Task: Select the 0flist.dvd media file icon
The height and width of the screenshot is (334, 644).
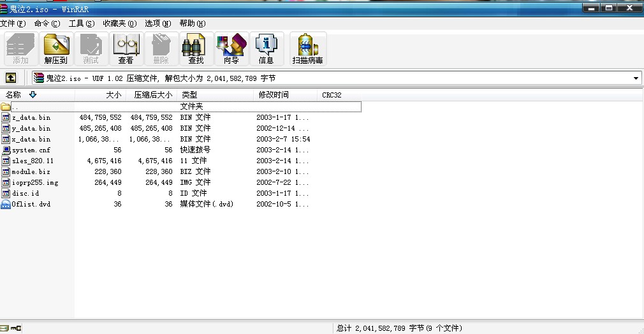Action: pyautogui.click(x=6, y=204)
